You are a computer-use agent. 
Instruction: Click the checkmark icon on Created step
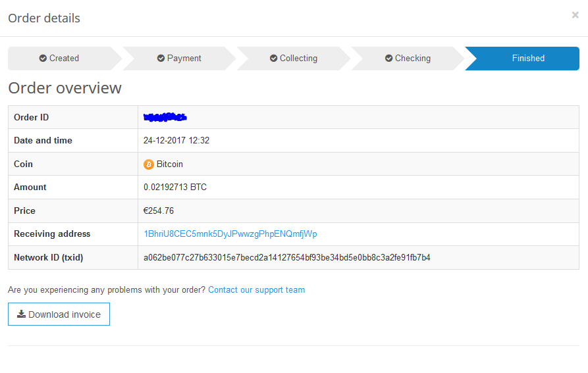tap(43, 59)
